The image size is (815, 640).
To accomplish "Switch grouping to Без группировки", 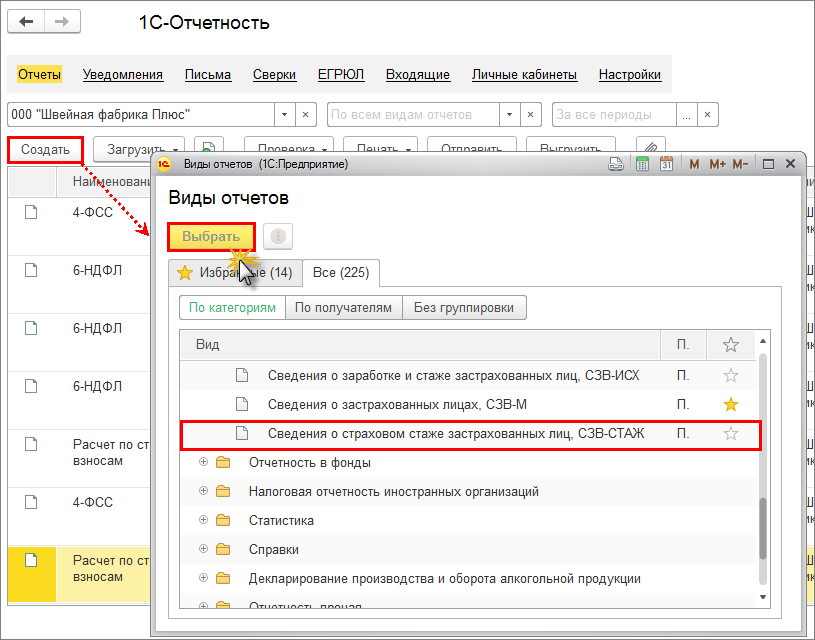I will (x=464, y=308).
